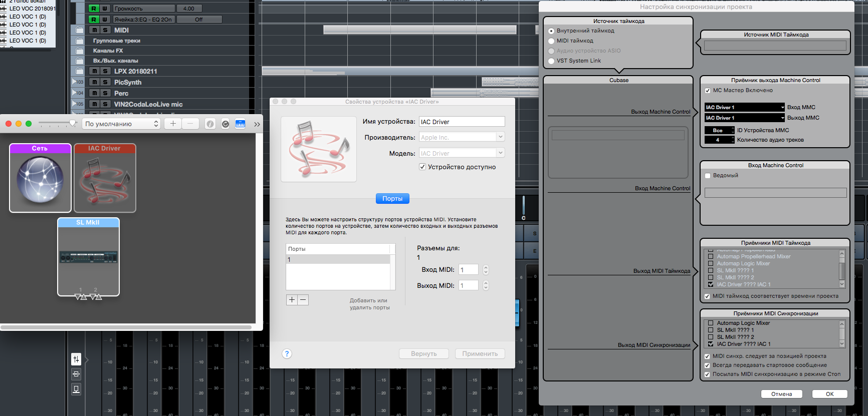Screen dimensions: 868x416
Task: Open the Производитель dropdown
Action: pos(462,137)
